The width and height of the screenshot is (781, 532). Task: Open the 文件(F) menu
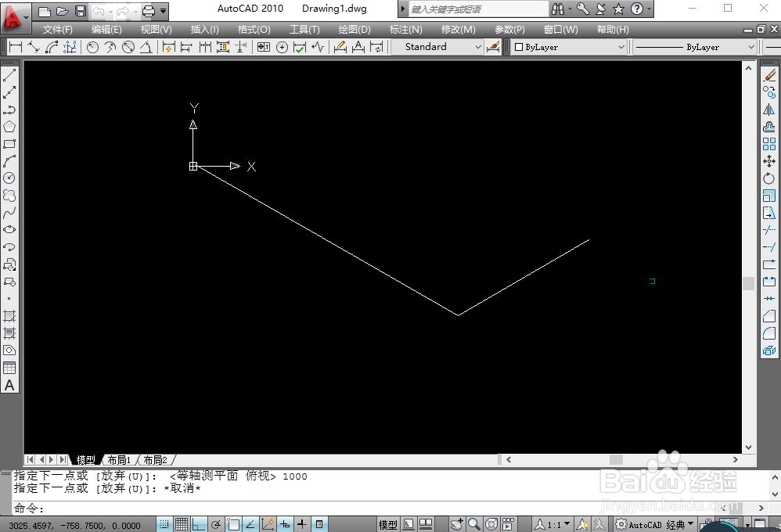pos(57,30)
